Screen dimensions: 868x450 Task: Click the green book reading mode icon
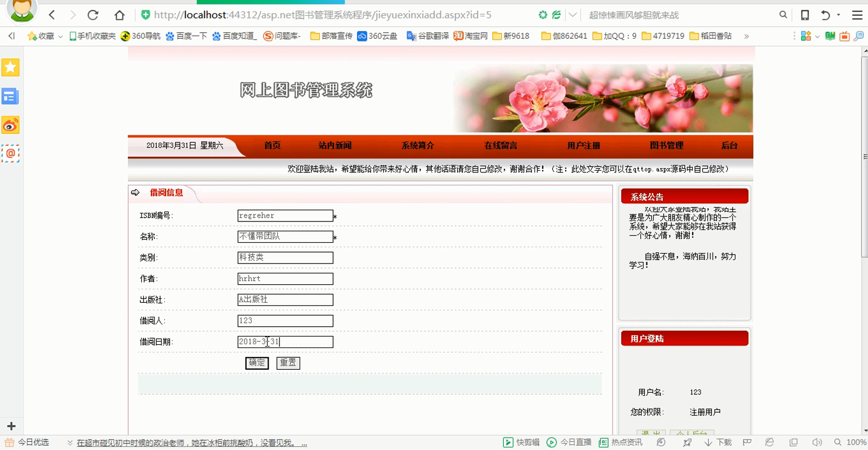point(830,36)
